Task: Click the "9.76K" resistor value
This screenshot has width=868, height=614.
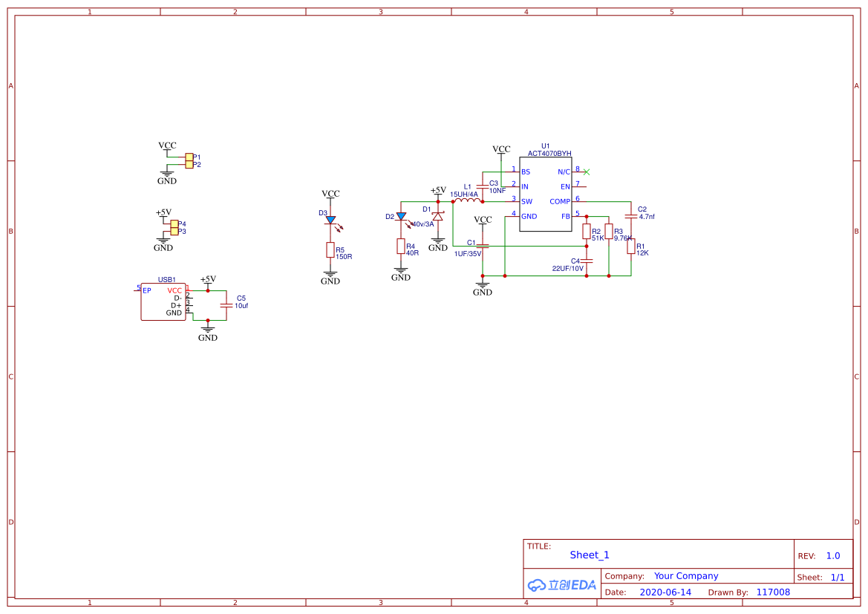Action: click(623, 238)
